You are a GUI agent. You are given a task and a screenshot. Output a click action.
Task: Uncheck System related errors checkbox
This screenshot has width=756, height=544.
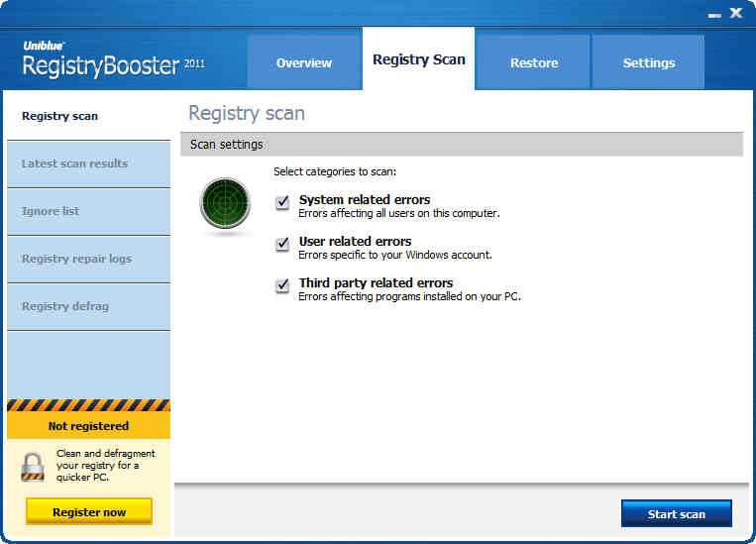(282, 202)
